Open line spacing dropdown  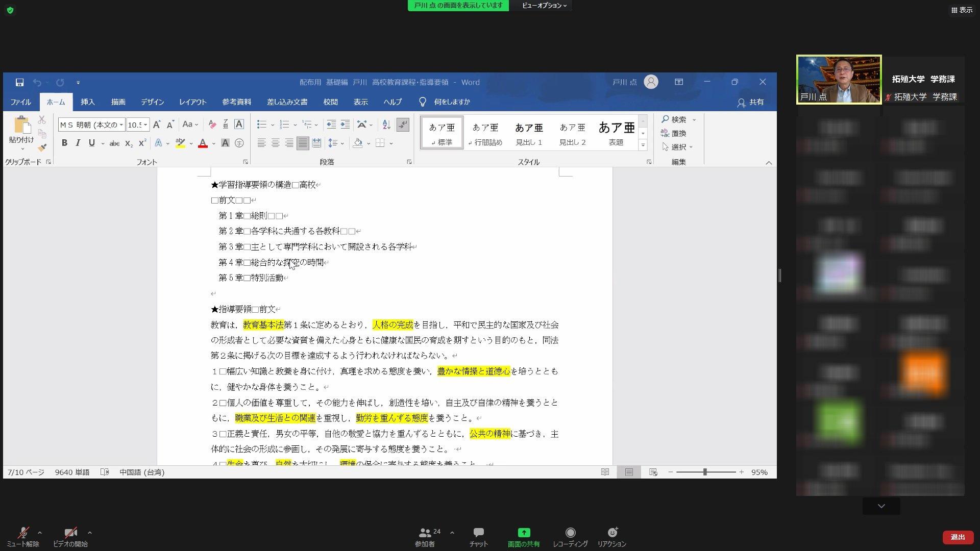(336, 143)
